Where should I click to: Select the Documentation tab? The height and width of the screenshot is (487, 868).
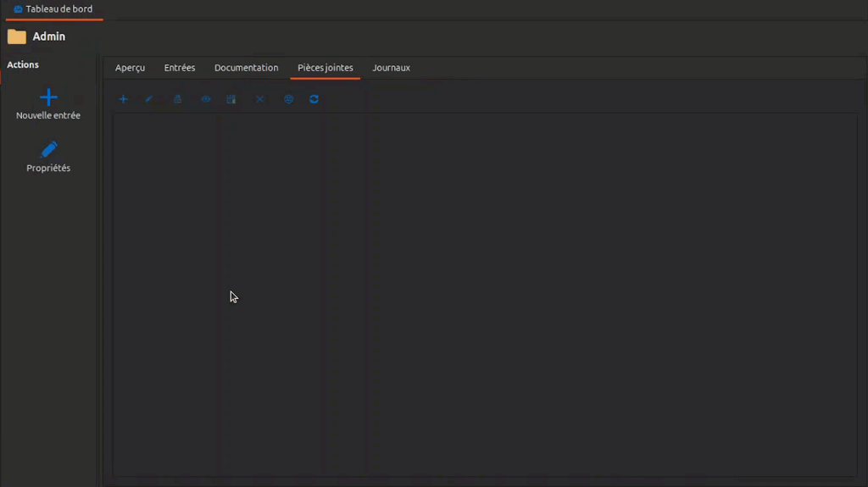(x=247, y=68)
